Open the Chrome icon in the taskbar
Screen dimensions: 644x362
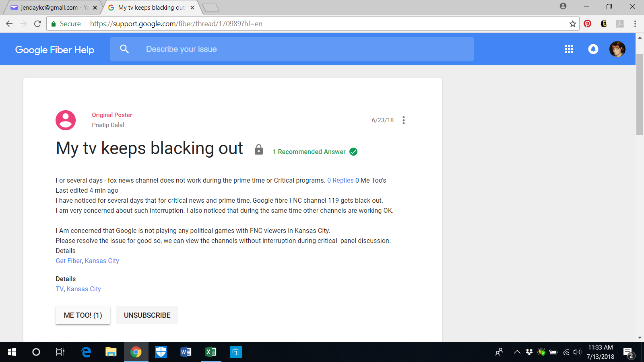[x=136, y=352]
